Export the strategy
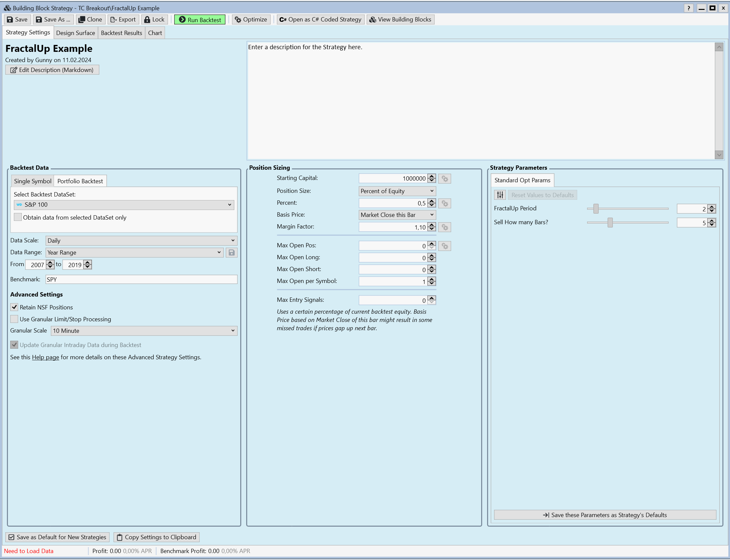Image resolution: width=730 pixels, height=560 pixels. (123, 19)
